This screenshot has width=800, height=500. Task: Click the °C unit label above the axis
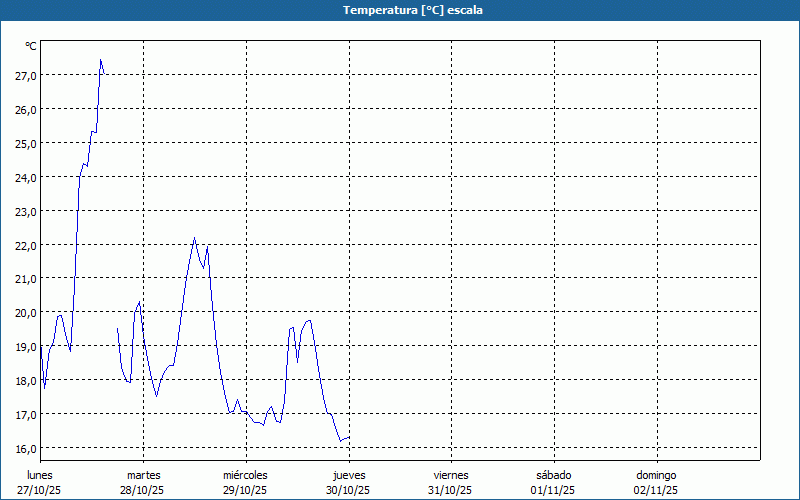tap(30, 46)
